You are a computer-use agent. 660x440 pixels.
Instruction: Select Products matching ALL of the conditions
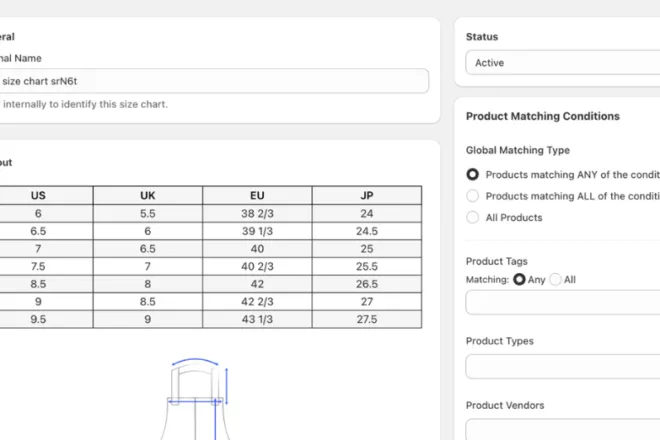473,196
